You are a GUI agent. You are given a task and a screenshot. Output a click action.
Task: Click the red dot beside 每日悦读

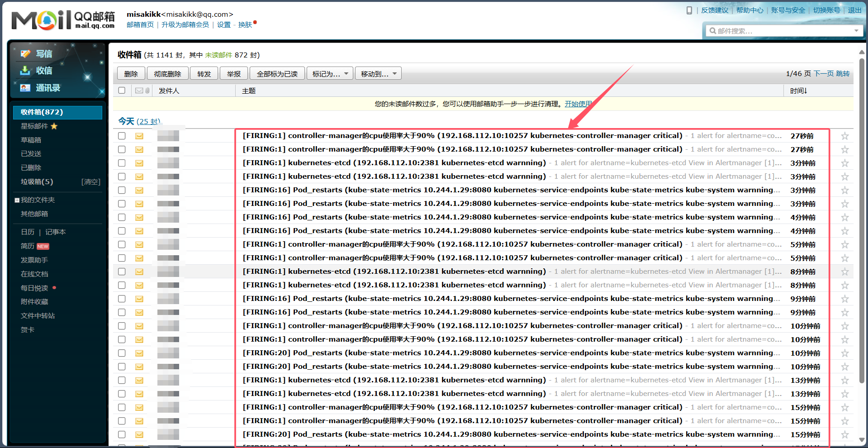point(54,288)
